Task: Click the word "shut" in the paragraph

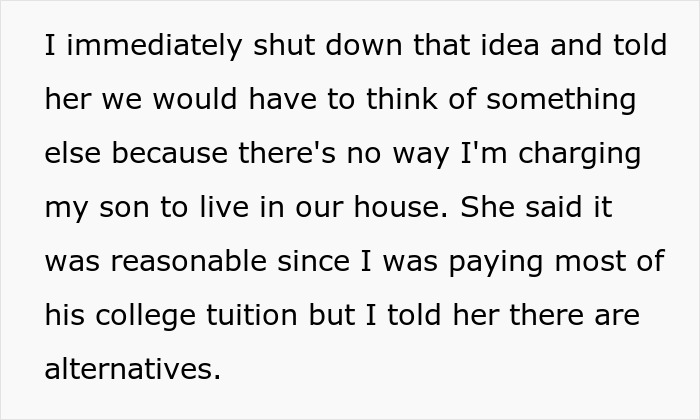Action: click(283, 47)
